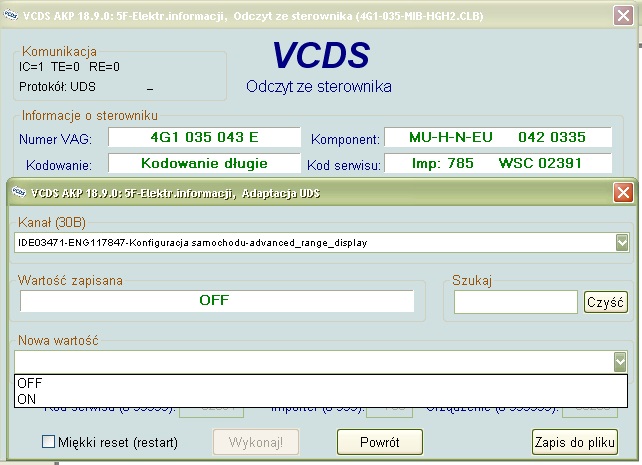Click the Powrót button
Viewport: 642px width, 465px height.
(x=380, y=442)
